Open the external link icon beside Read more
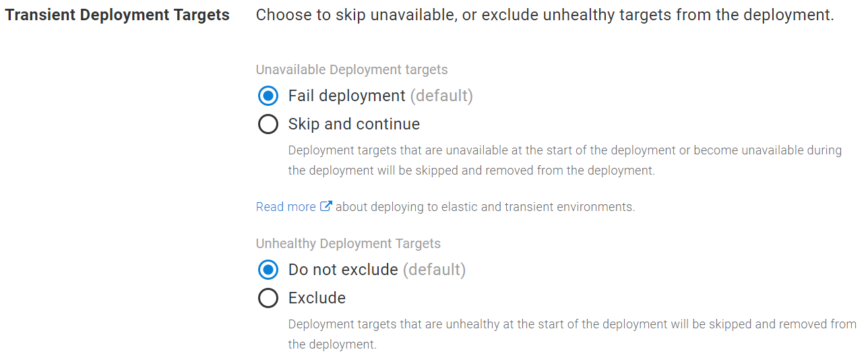 (x=325, y=206)
